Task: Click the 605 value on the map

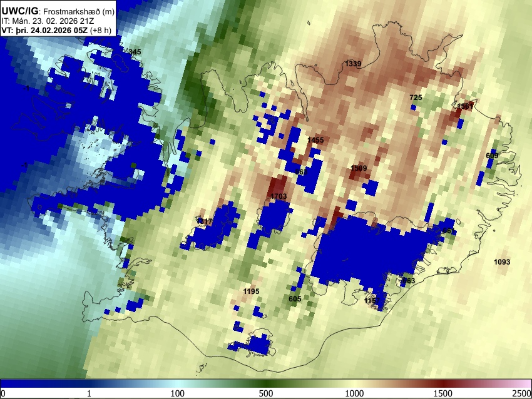Action: click(x=295, y=299)
